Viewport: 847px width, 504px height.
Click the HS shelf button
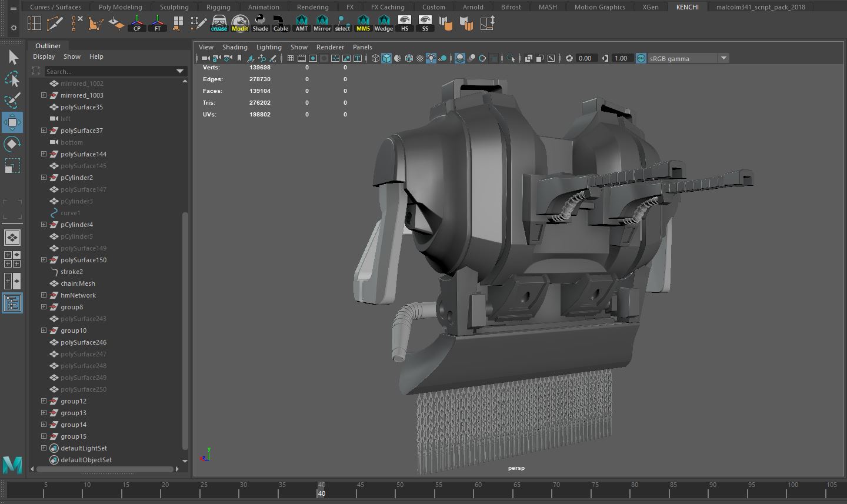[405, 24]
